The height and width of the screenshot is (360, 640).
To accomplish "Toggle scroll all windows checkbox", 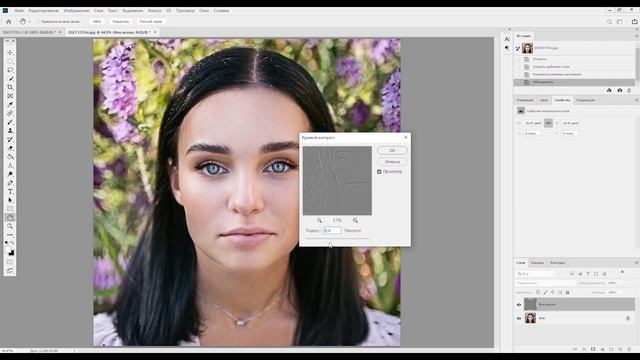I will (38, 21).
